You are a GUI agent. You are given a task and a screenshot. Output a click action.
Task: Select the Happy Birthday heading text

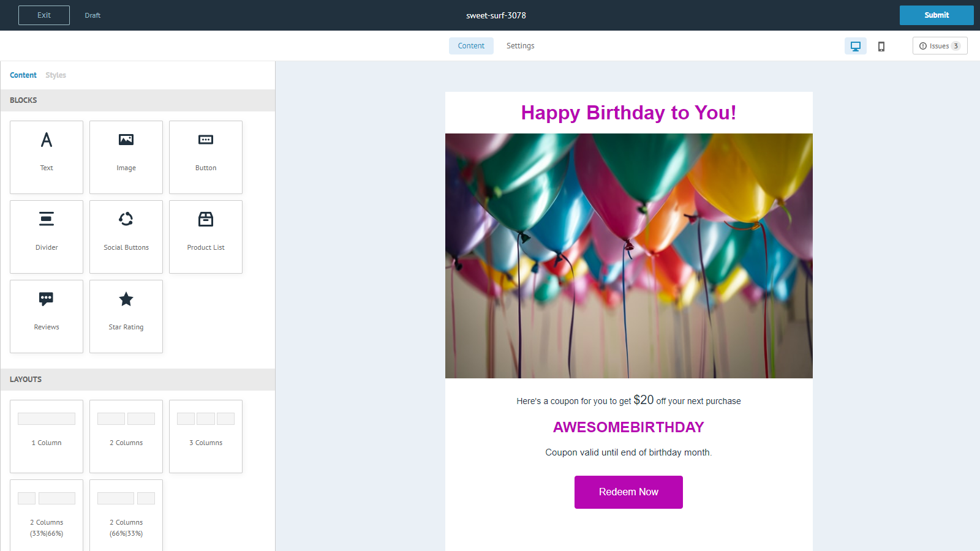[628, 113]
